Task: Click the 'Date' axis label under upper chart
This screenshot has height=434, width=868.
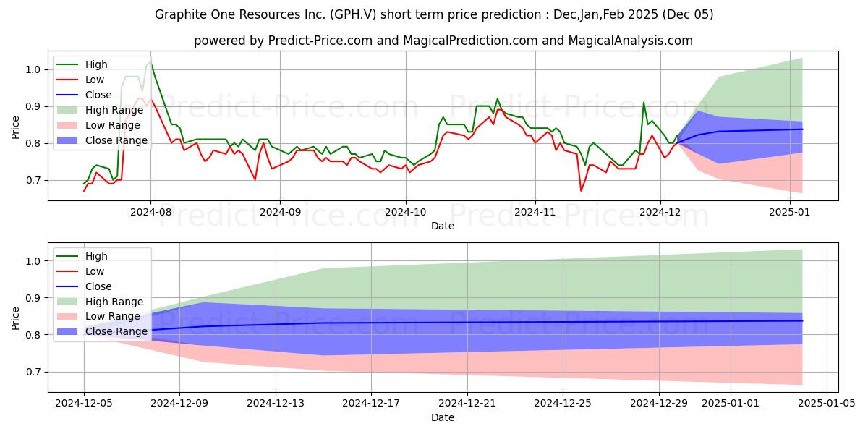Action: pos(443,226)
